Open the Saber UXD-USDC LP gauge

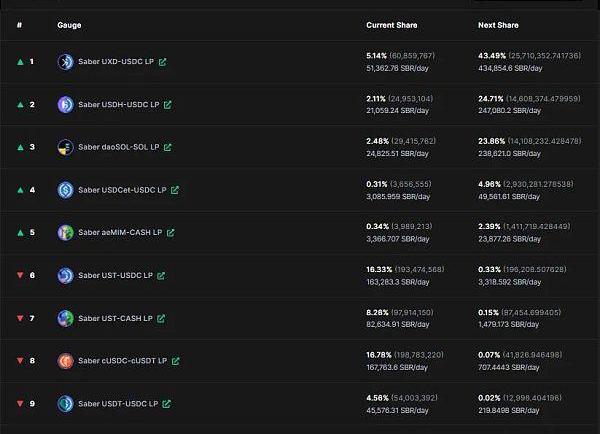[x=116, y=62]
